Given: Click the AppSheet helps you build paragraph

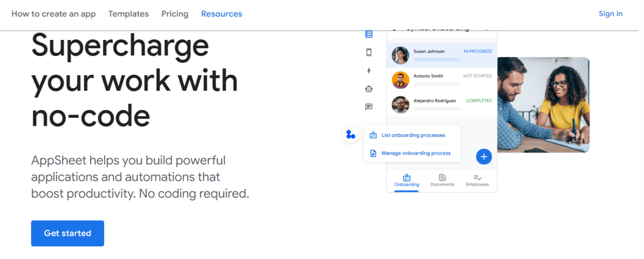Looking at the screenshot, I should coord(140,177).
